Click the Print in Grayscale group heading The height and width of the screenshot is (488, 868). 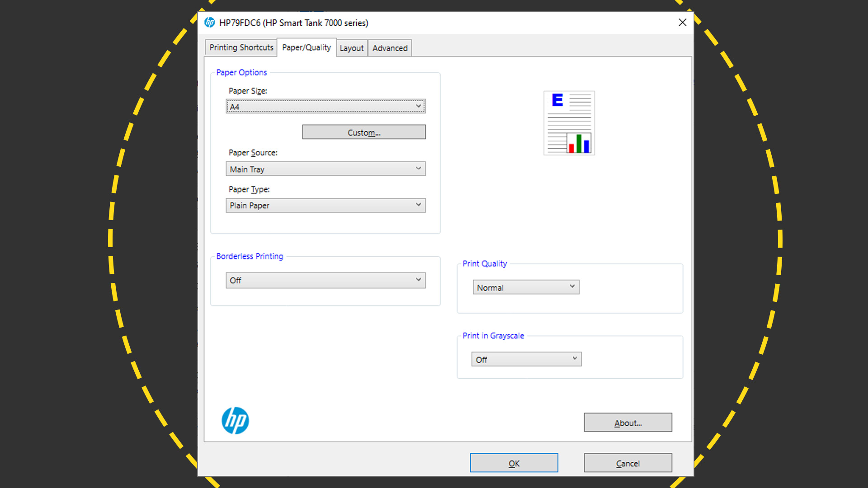[493, 336]
